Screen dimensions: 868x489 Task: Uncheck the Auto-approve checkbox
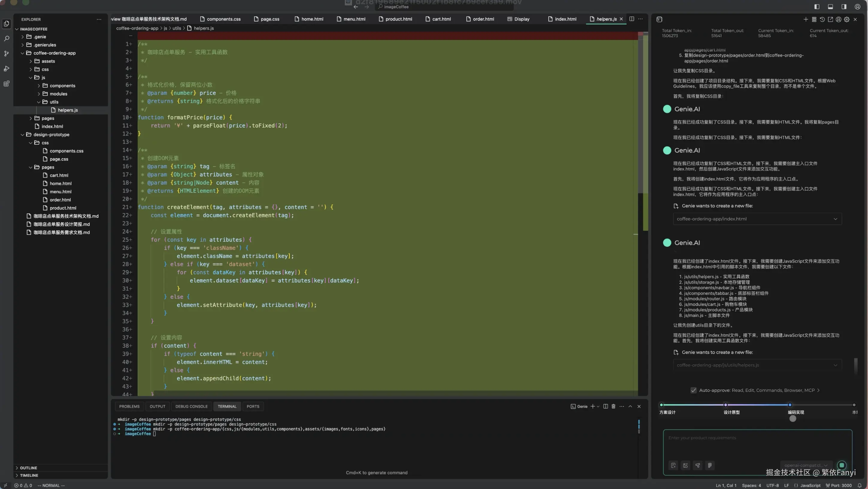pyautogui.click(x=694, y=390)
